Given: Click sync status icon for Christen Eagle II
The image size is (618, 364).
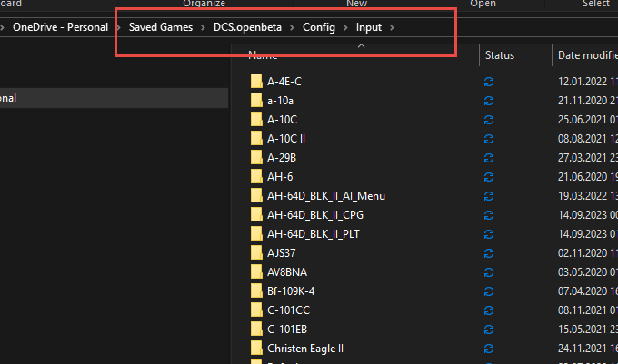Looking at the screenshot, I should click(489, 349).
